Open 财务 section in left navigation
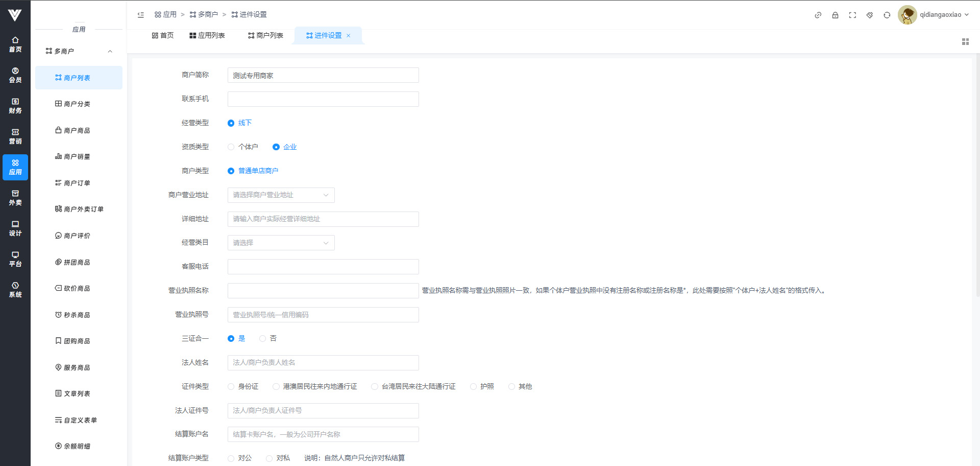The image size is (980, 466). (15, 106)
